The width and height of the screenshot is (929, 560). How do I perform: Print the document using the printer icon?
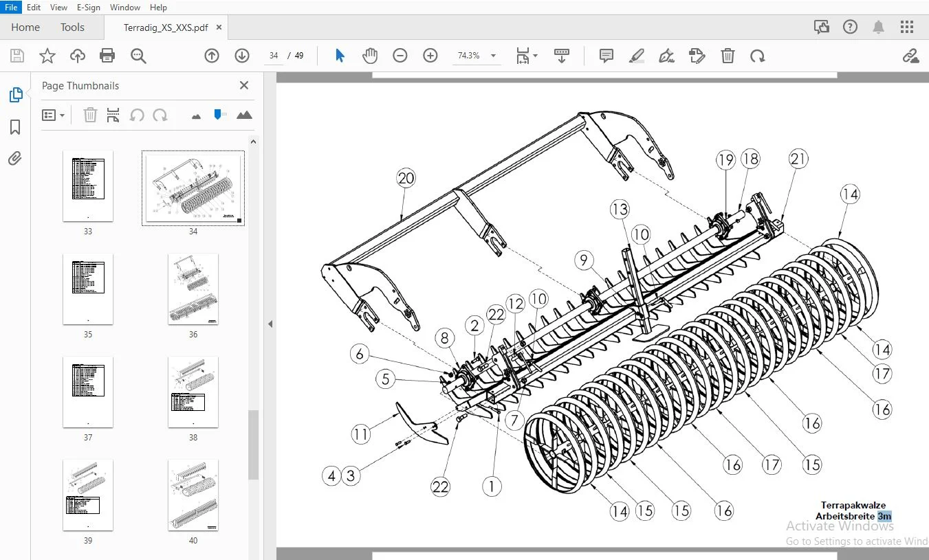[107, 56]
